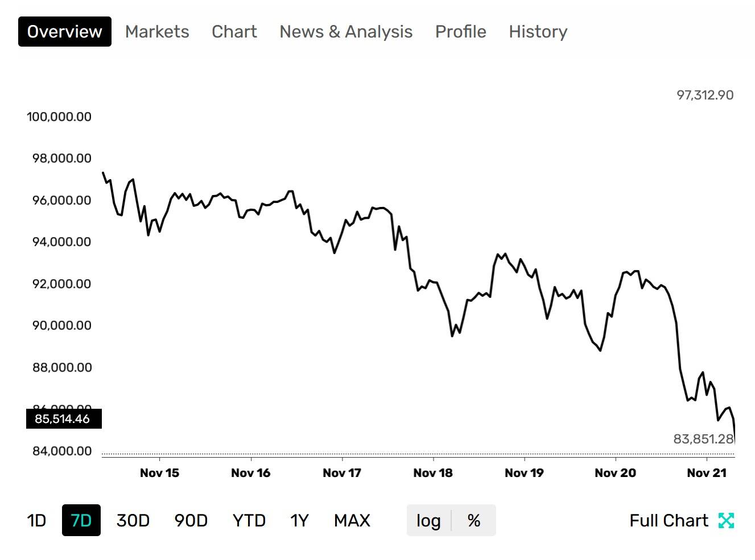Show the MAX time range
The width and height of the screenshot is (755, 560).
(x=352, y=520)
